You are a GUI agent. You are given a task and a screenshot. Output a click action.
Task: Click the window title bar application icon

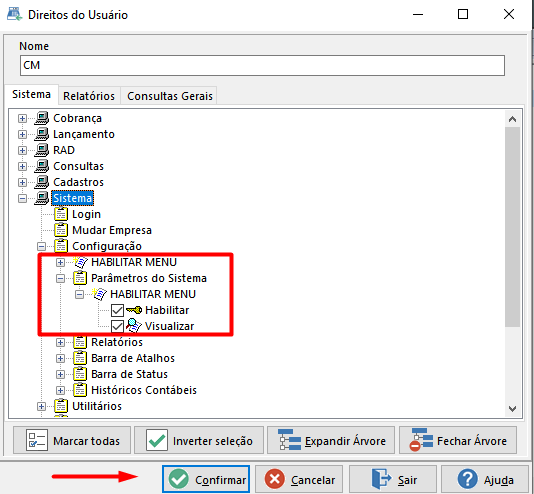pos(14,14)
